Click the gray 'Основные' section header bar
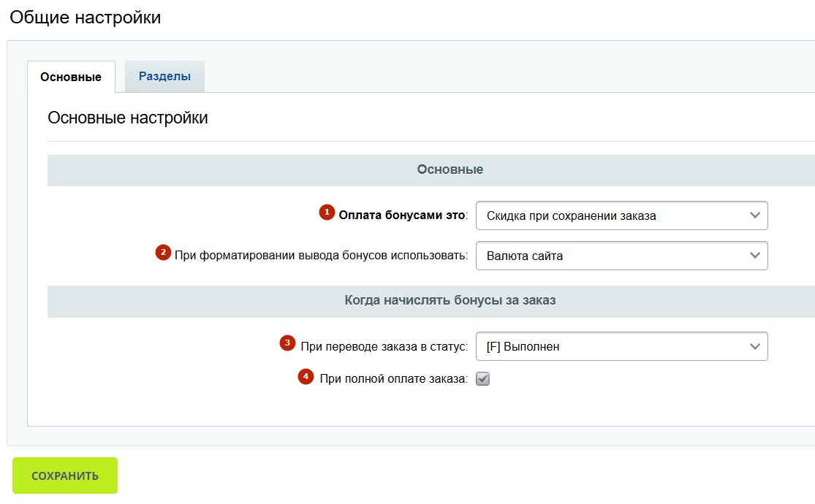815x504 pixels. pyautogui.click(x=450, y=169)
